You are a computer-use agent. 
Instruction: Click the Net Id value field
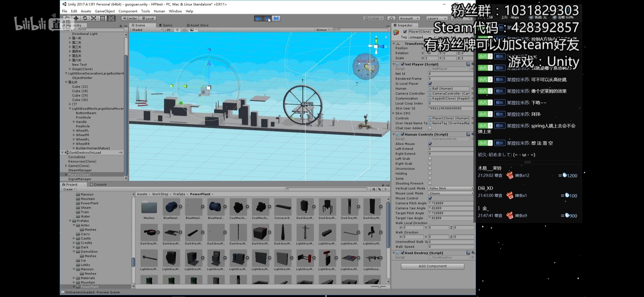(451, 74)
